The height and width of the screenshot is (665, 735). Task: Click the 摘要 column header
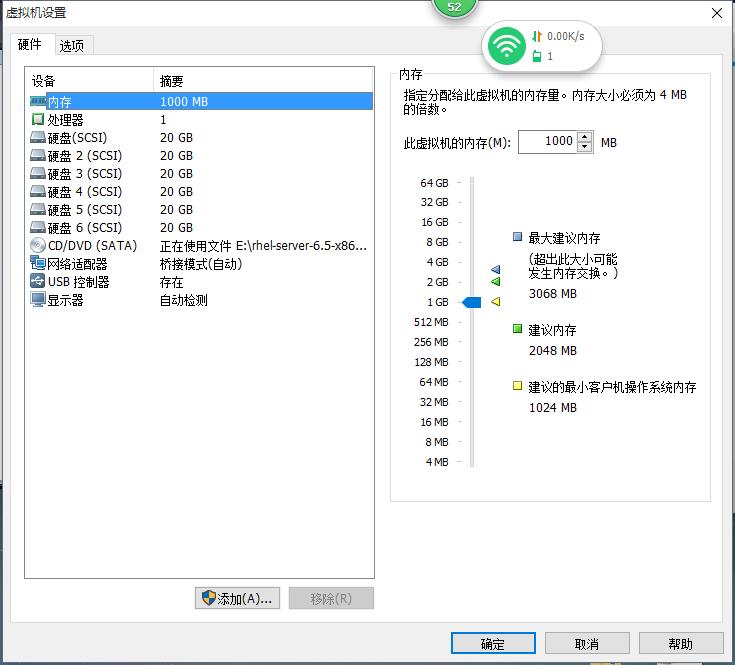click(263, 81)
